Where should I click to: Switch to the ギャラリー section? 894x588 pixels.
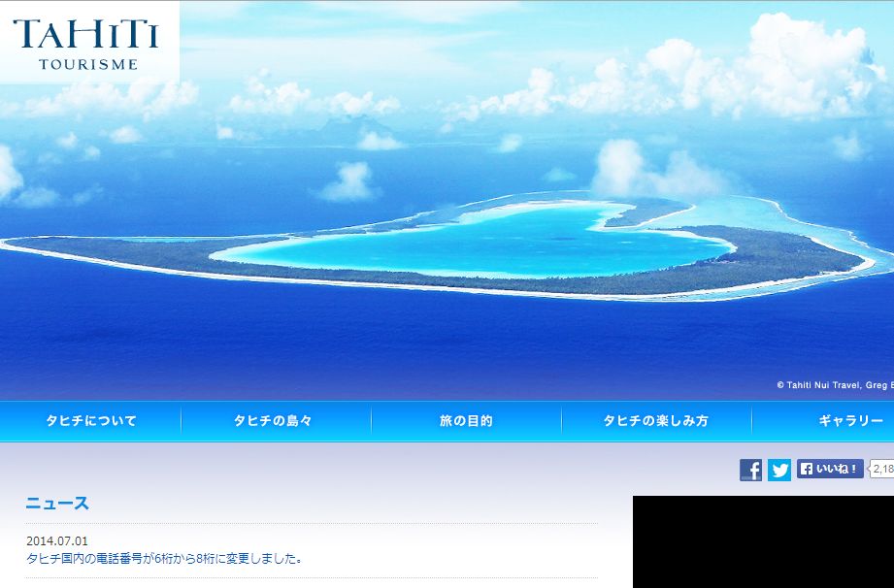[850, 421]
